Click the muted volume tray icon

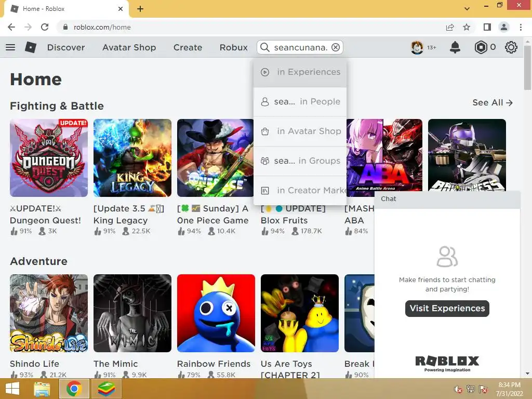[x=458, y=389]
